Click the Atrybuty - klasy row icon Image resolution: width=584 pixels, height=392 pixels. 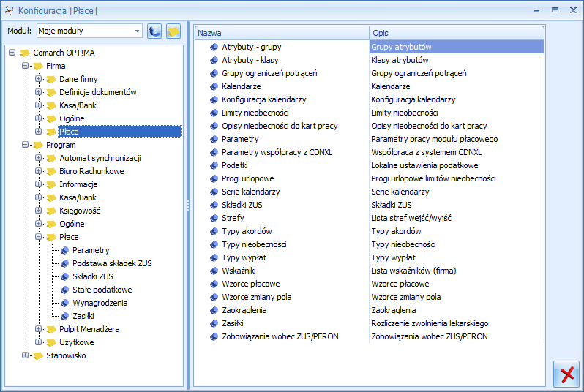click(214, 60)
